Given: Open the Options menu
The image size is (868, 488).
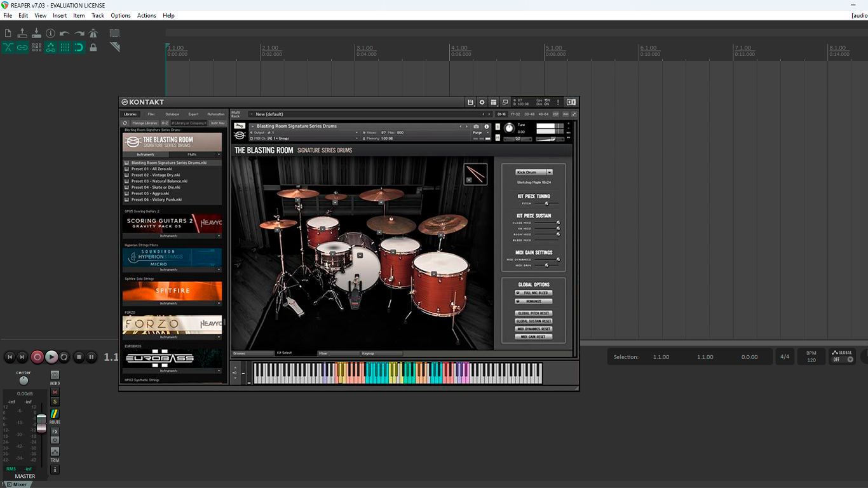Looking at the screenshot, I should coord(121,15).
